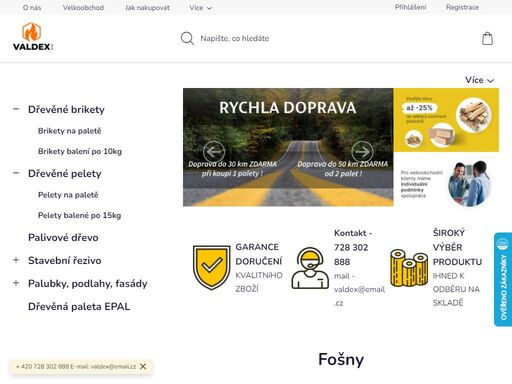512x384 pixels.
Task: Click the magnifying glass search icon
Action: [187, 38]
